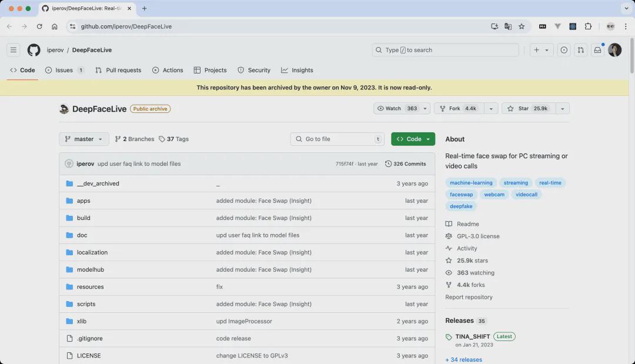This screenshot has height=364, width=635.
Task: Bookmark this page with the star icon
Action: point(522,26)
